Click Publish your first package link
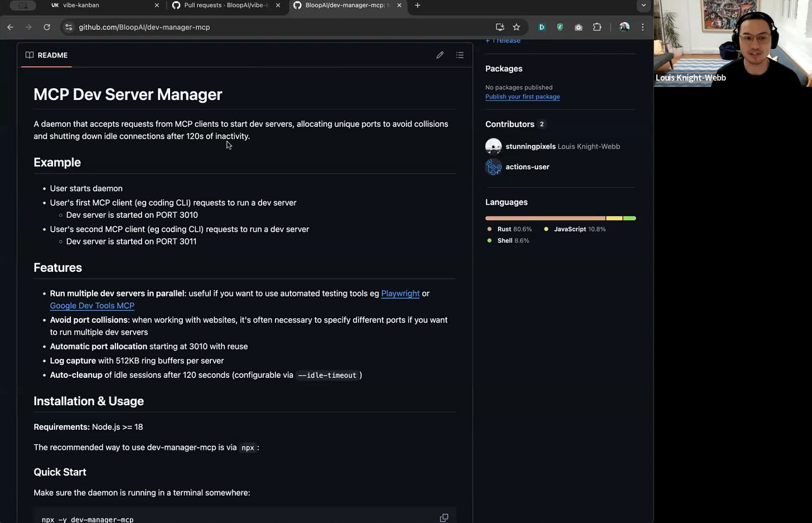Image resolution: width=812 pixels, height=523 pixels. [x=523, y=97]
